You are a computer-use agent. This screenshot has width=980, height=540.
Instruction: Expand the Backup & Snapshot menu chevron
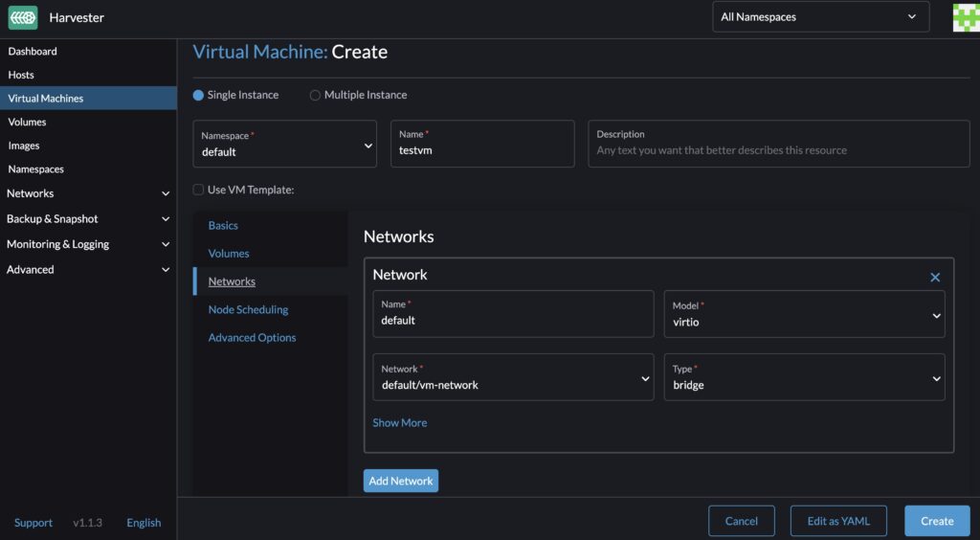click(x=166, y=219)
